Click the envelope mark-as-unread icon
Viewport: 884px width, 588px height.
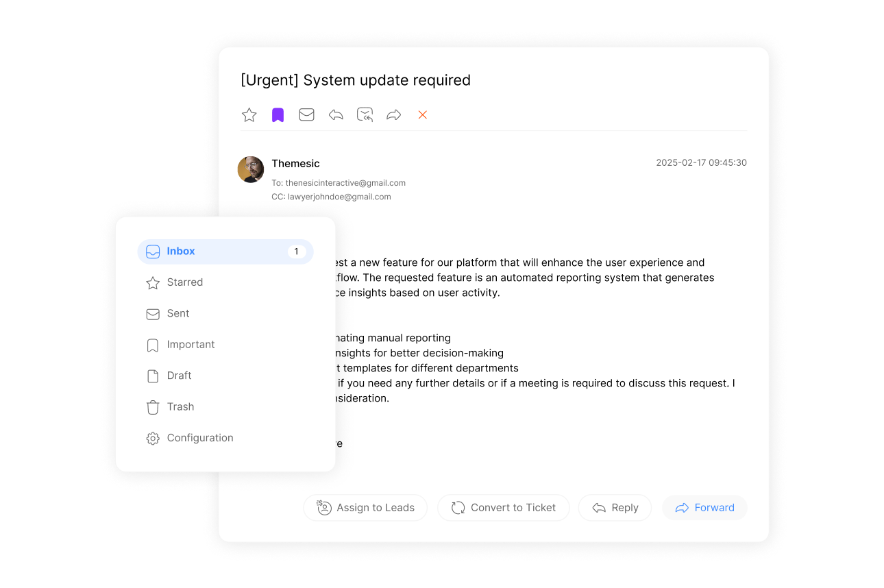pyautogui.click(x=307, y=114)
